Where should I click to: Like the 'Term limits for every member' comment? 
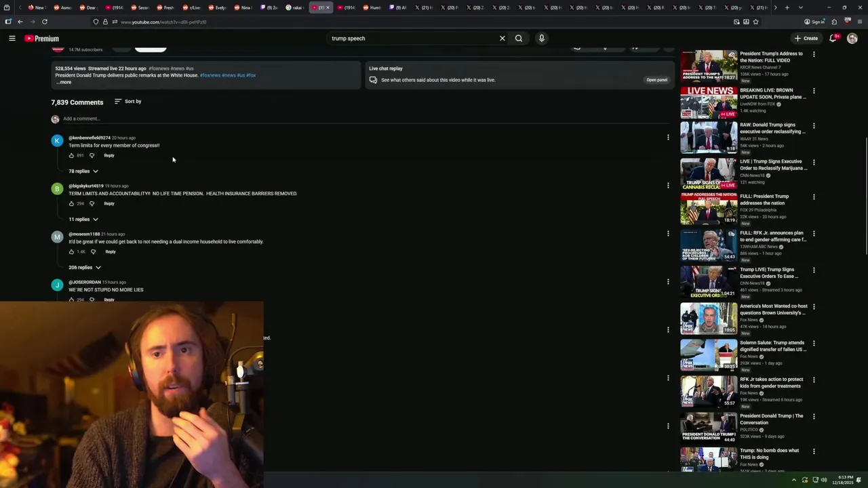71,156
